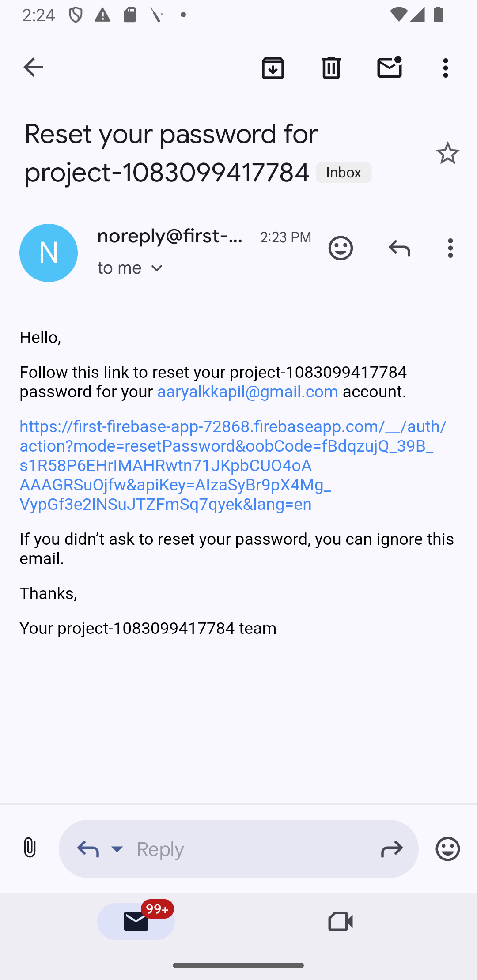The width and height of the screenshot is (477, 980).
Task: Open the reply type dropdown arrow
Action: point(117,848)
